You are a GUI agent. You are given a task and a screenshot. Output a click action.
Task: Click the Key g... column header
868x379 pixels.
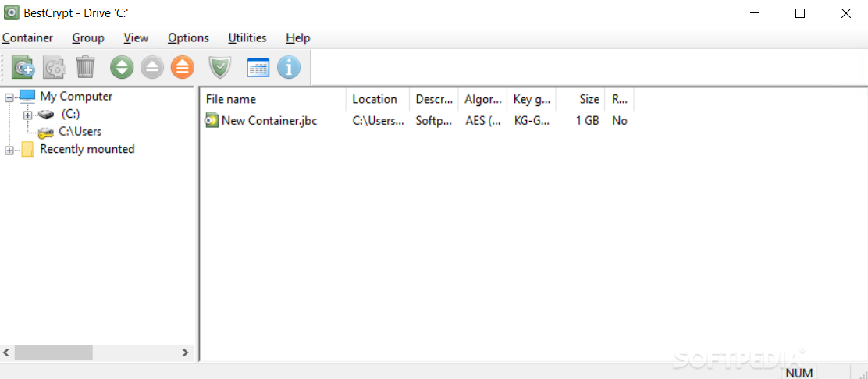click(532, 99)
